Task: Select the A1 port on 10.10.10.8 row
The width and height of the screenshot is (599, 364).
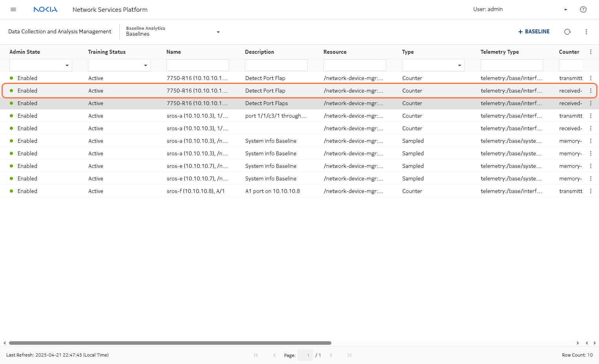Action: coord(272,191)
